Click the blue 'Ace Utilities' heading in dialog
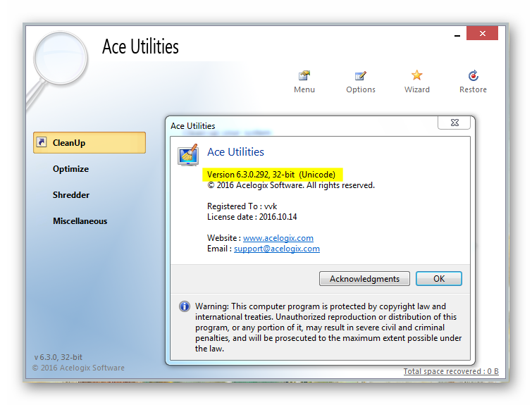 [235, 152]
